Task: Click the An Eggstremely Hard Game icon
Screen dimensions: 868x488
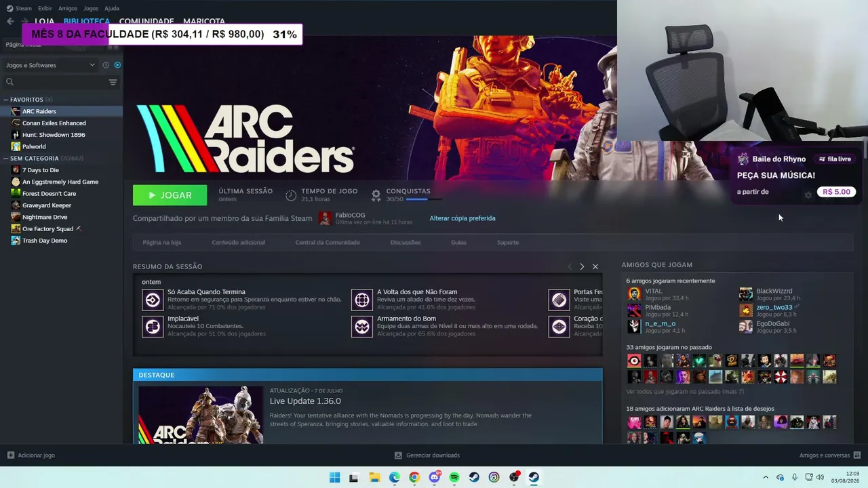Action: 16,182
